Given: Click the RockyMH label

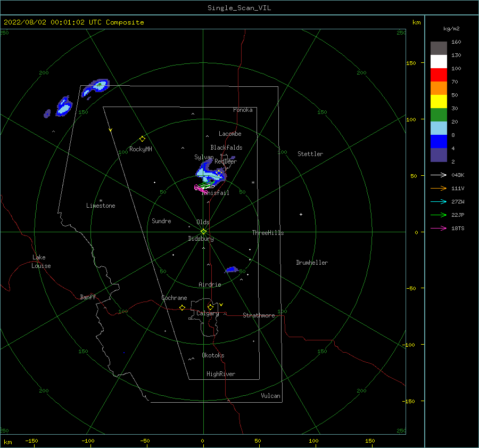Looking at the screenshot, I should [x=141, y=149].
